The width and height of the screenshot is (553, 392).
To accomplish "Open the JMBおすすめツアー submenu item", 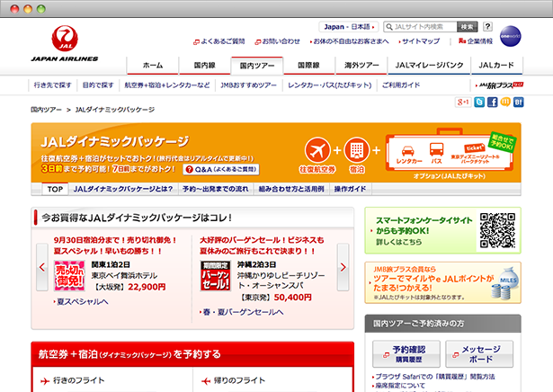I will pos(249,85).
